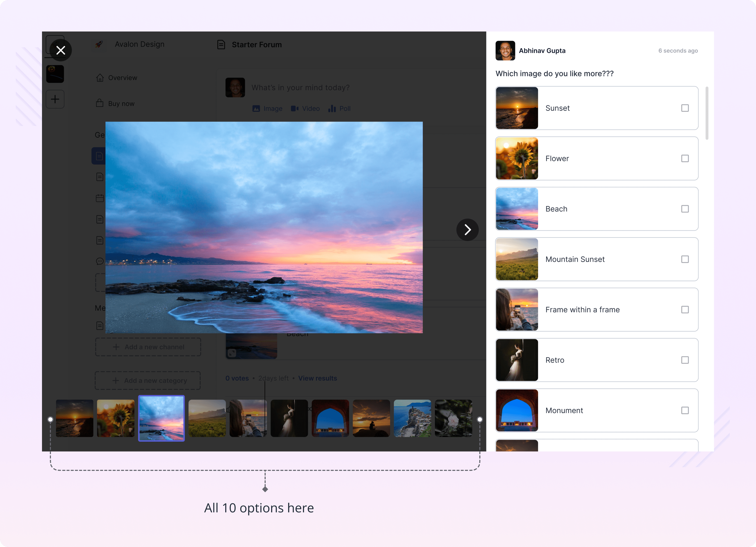Go to next image with arrow
756x547 pixels.
(467, 230)
